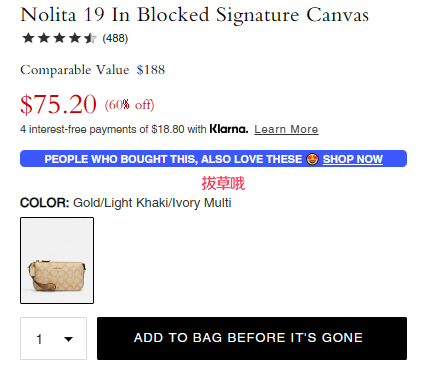This screenshot has width=446, height=366.
Task: Open the 488 reviews count
Action: [x=115, y=38]
